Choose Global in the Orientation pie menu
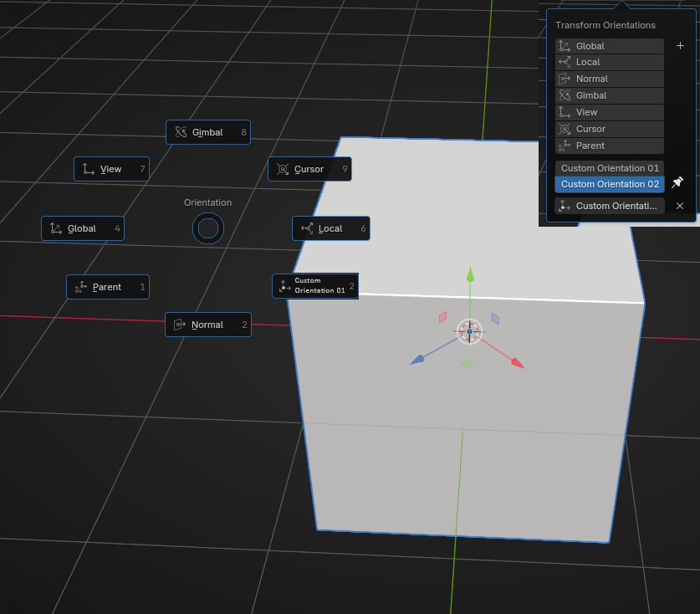 83,228
